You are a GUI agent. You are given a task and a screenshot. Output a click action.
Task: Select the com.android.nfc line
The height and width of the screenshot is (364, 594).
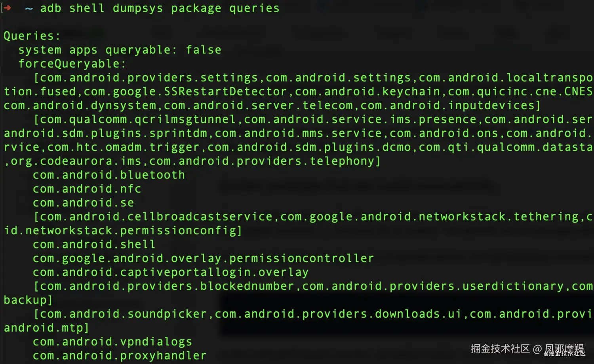click(87, 189)
